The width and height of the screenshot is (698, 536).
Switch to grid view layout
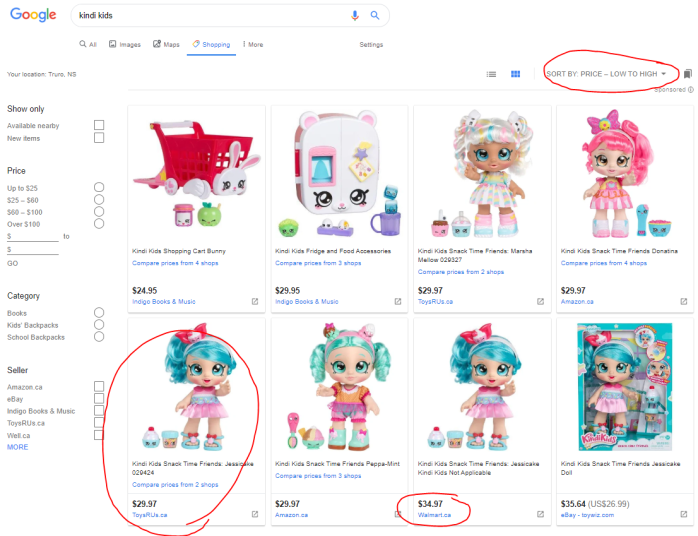point(516,74)
